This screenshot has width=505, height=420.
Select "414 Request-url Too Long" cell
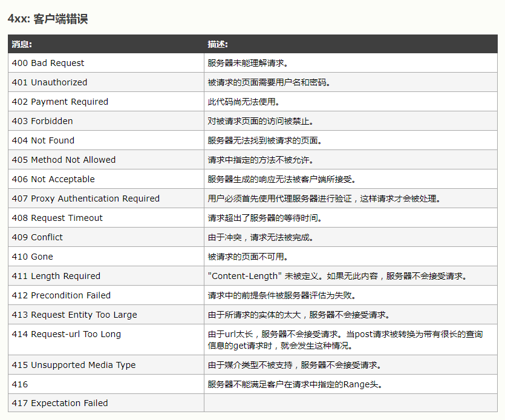(x=106, y=340)
